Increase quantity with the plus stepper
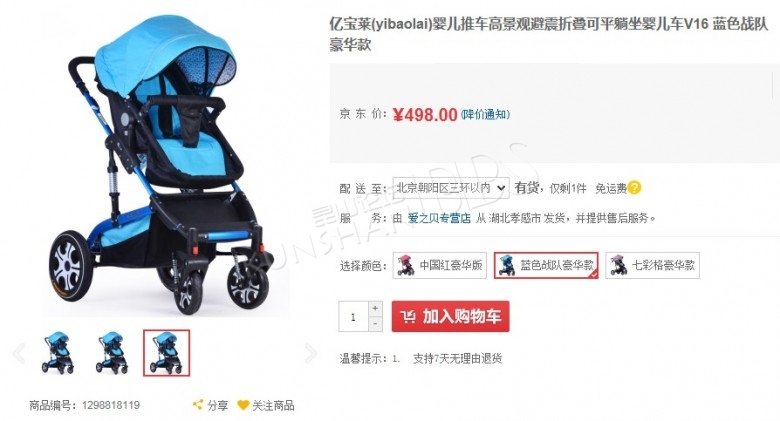Screen dimensions: 780x421 click(x=375, y=309)
